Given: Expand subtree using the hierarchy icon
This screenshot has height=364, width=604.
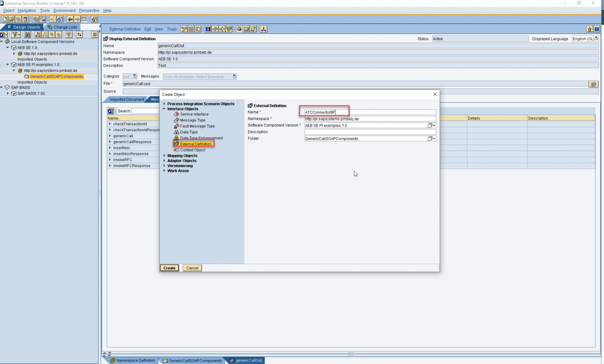Looking at the screenshot, I should coord(38,35).
